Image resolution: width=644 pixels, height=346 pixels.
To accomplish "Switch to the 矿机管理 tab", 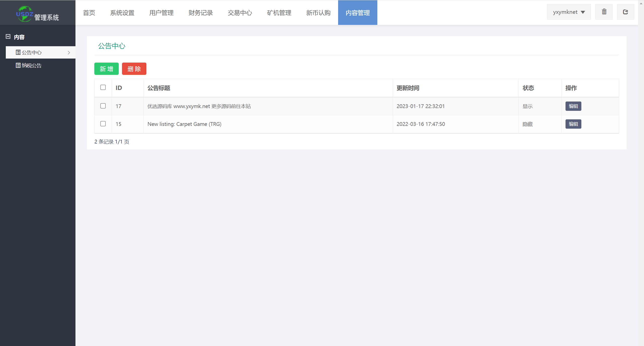I will 279,13.
